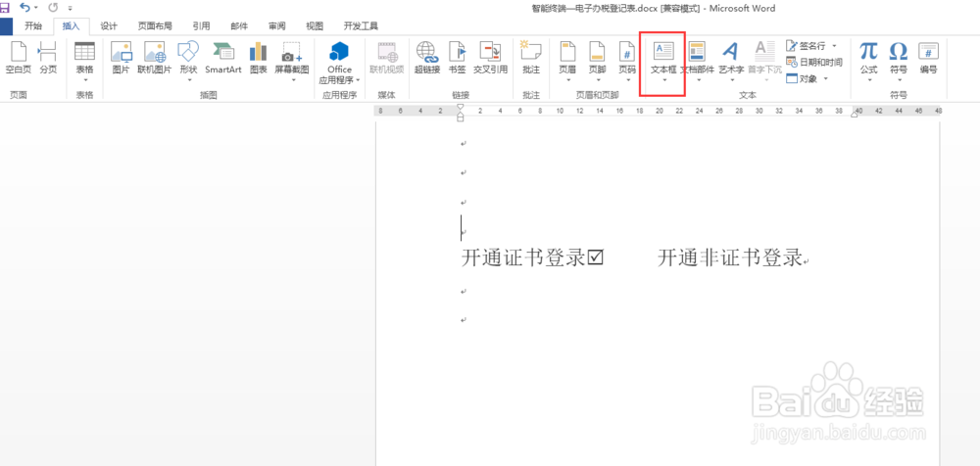Click the Repeat/Redo icon
This screenshot has height=466, width=980.
point(53,8)
